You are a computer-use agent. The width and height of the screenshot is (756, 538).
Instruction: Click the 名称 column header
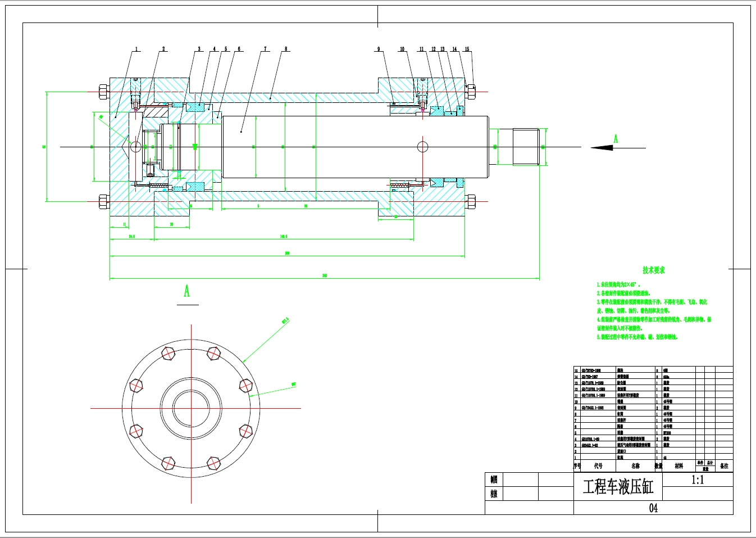(x=635, y=466)
